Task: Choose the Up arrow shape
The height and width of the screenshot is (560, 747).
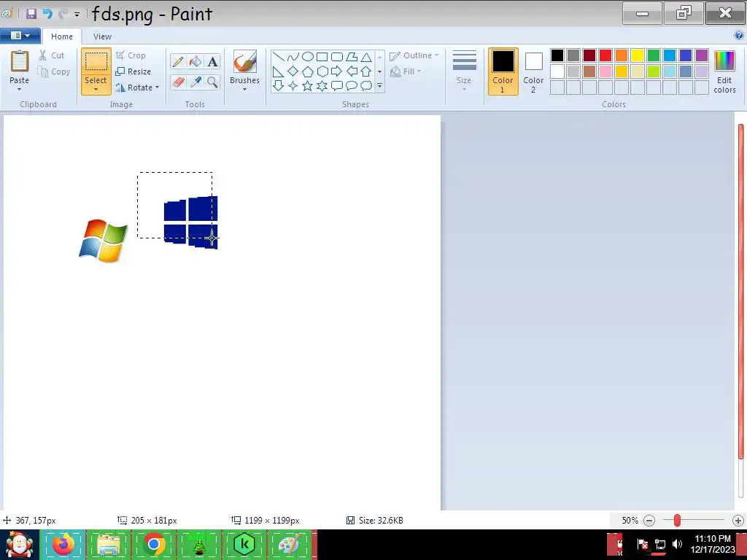Action: [x=366, y=71]
